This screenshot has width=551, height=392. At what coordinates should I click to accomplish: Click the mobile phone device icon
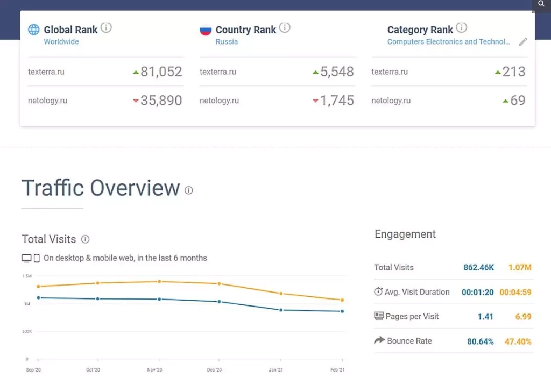37,258
